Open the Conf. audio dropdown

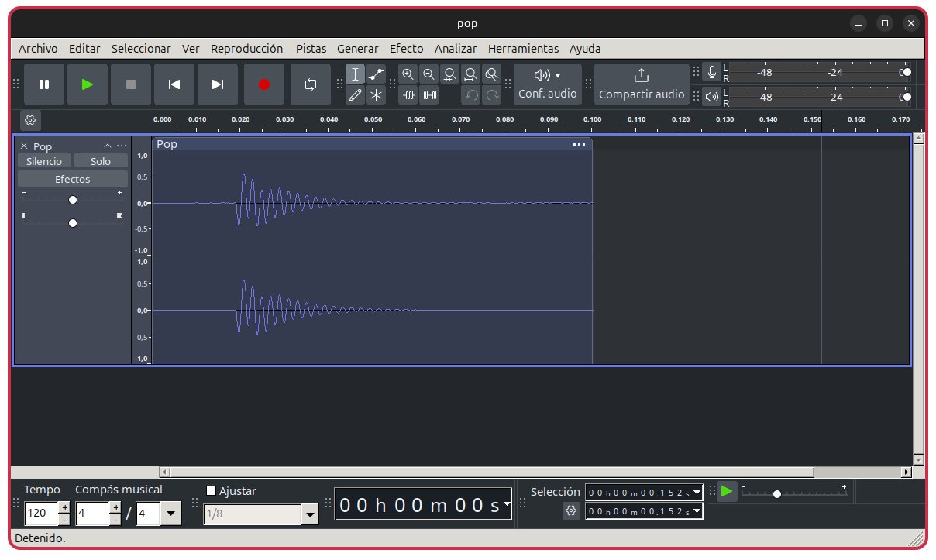pos(547,84)
